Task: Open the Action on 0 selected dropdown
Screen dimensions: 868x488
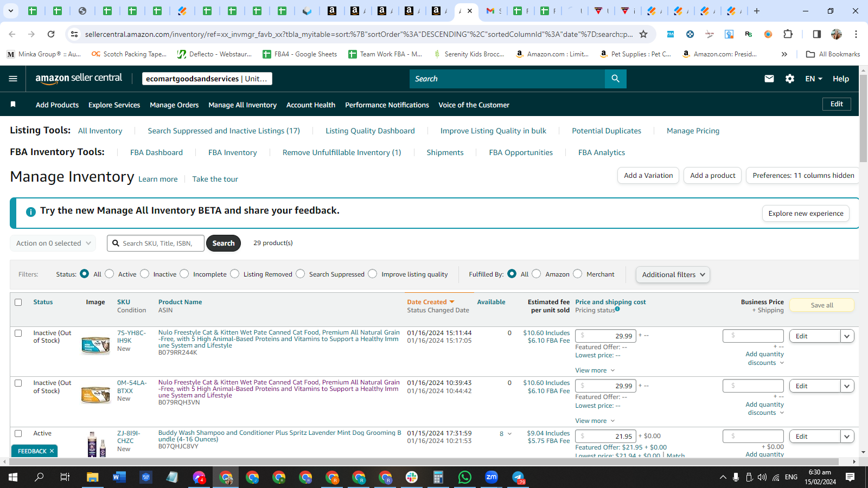Action: [x=53, y=243]
